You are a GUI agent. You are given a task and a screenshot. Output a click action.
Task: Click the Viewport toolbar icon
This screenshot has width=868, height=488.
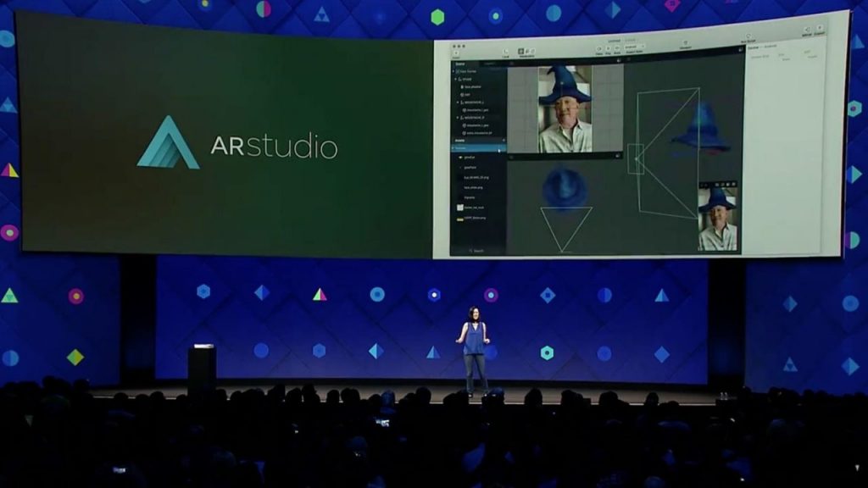685,44
